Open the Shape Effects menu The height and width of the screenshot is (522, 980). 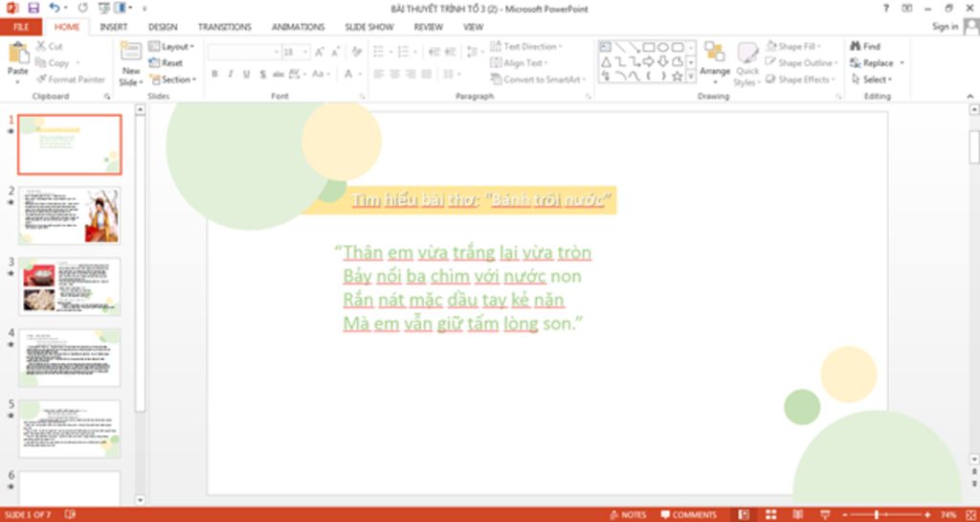801,79
